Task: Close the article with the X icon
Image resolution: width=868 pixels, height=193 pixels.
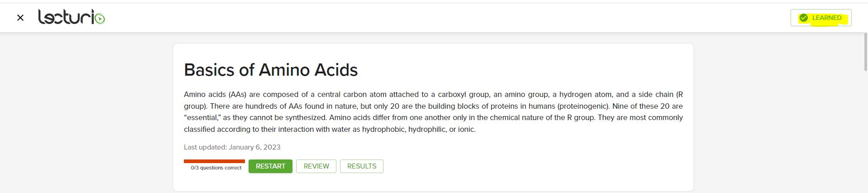Action: 20,18
